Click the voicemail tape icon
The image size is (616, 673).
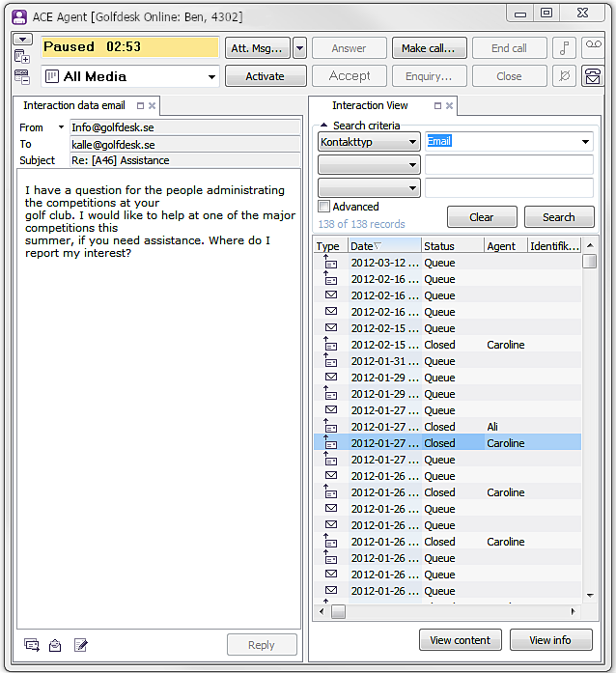[x=593, y=48]
